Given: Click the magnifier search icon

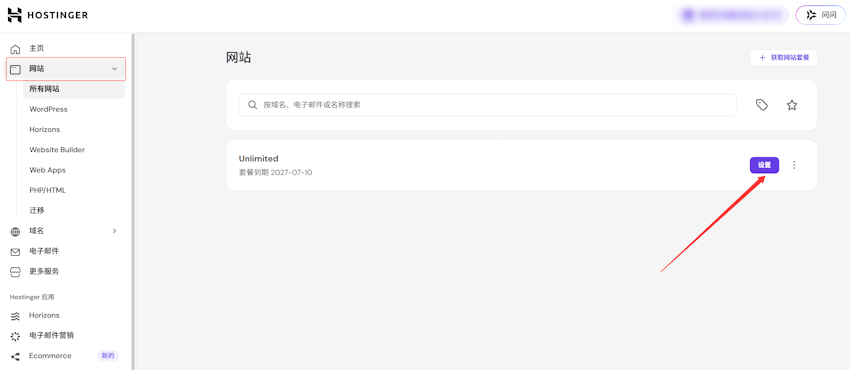Looking at the screenshot, I should pyautogui.click(x=252, y=105).
